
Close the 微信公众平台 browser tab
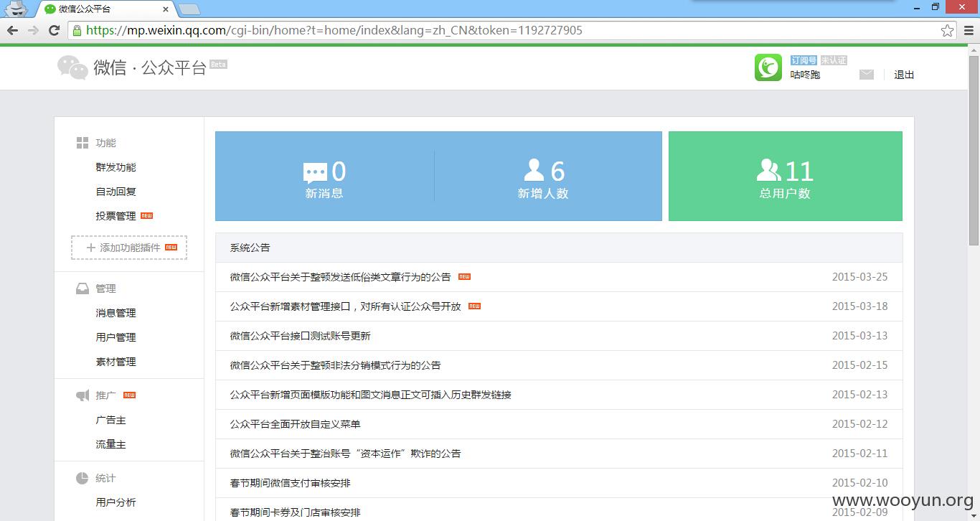pos(166,9)
